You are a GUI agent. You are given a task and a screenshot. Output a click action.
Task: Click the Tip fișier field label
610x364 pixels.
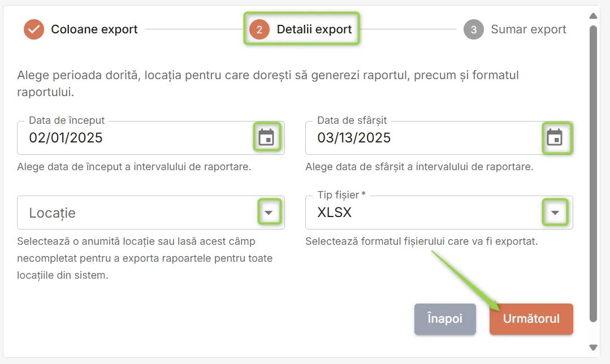click(x=341, y=195)
